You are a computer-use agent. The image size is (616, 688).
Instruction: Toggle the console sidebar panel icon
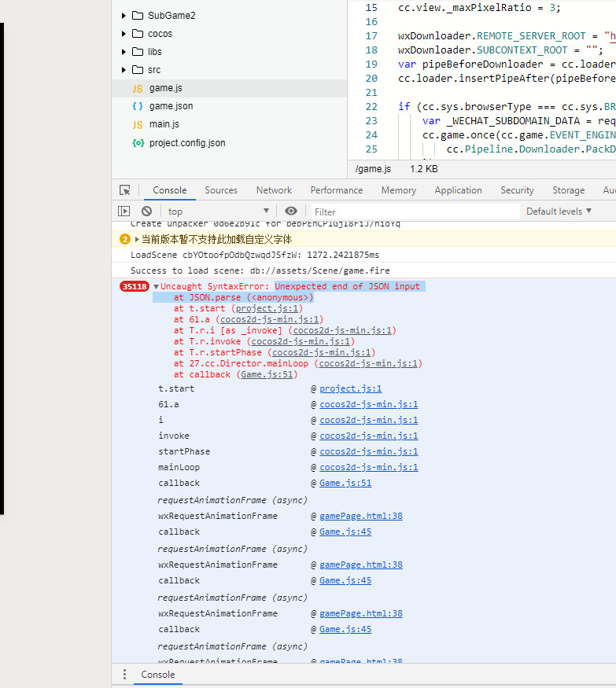click(124, 211)
